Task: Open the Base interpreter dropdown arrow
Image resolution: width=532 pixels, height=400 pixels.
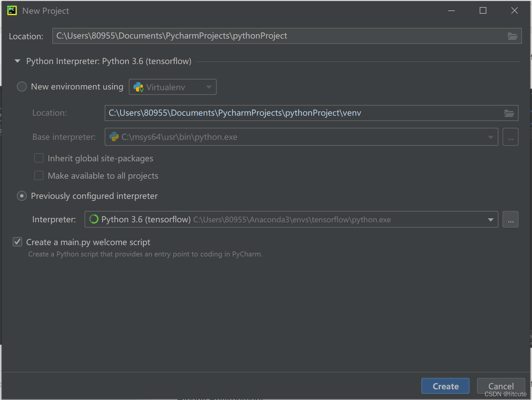Action: (x=490, y=137)
